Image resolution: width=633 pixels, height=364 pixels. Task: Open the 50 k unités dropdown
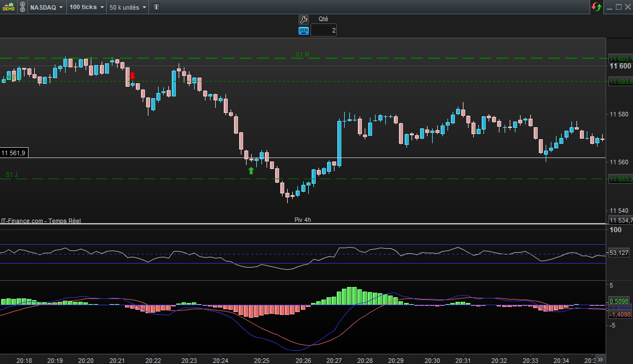[128, 7]
